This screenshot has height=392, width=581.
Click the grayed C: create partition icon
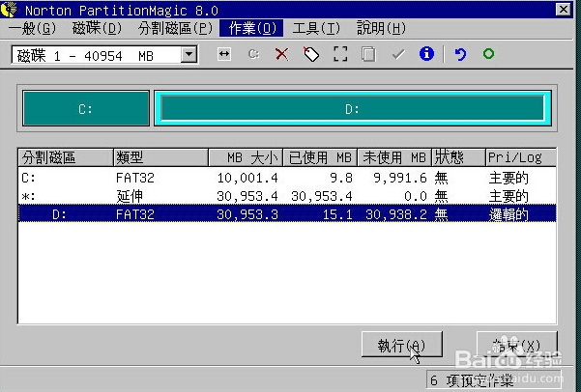[x=253, y=54]
